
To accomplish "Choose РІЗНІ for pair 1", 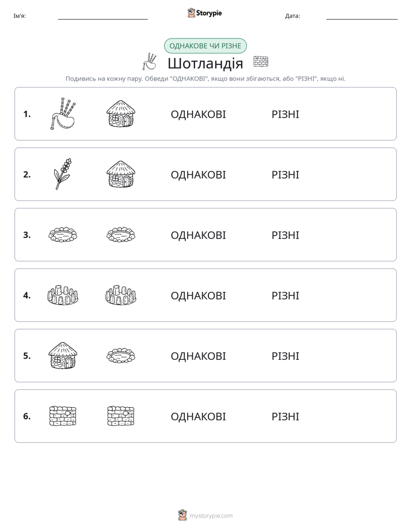I will [285, 115].
